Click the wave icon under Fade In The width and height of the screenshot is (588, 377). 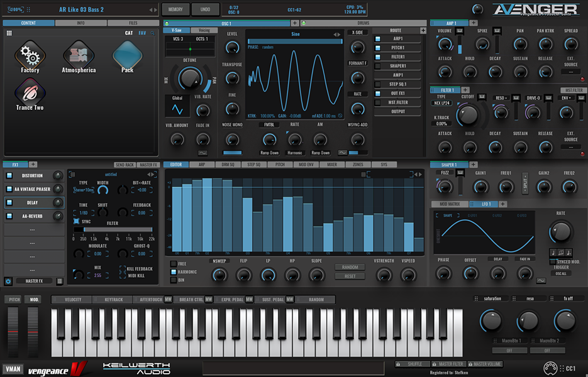[202, 153]
